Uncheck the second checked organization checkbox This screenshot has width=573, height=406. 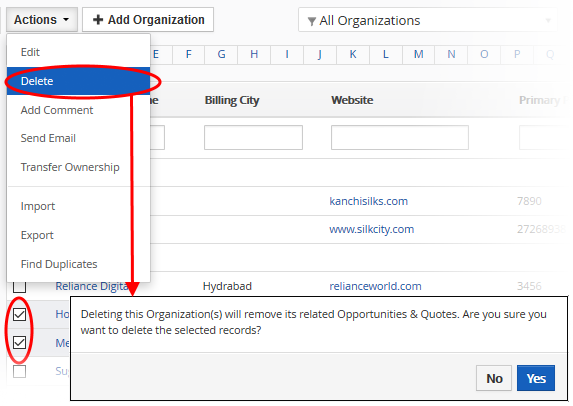[19, 342]
